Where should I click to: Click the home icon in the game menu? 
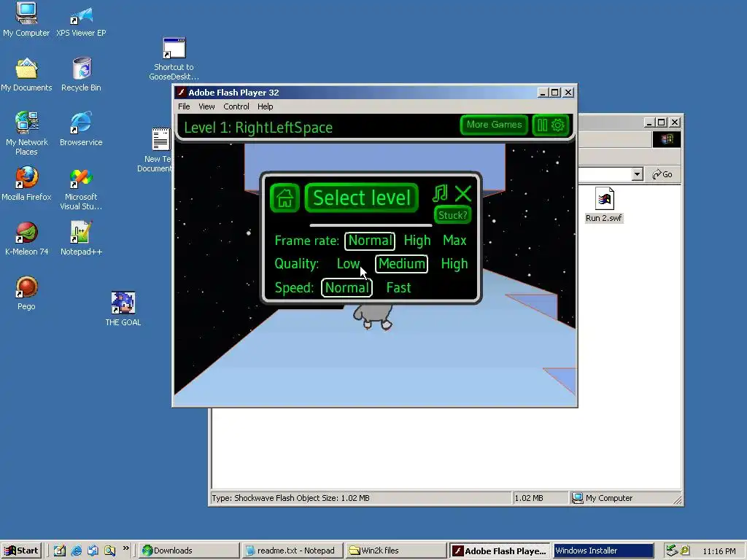point(285,198)
